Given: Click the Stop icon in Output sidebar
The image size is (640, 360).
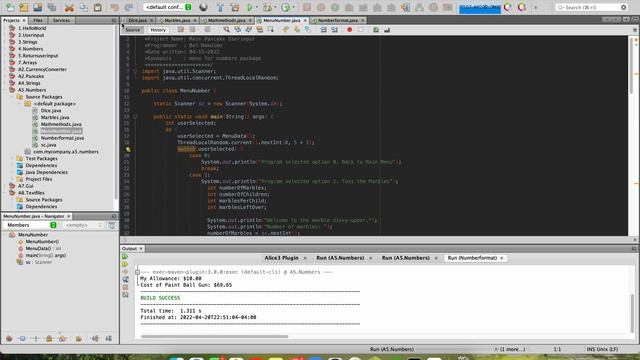Looking at the screenshot, I should point(125,287).
